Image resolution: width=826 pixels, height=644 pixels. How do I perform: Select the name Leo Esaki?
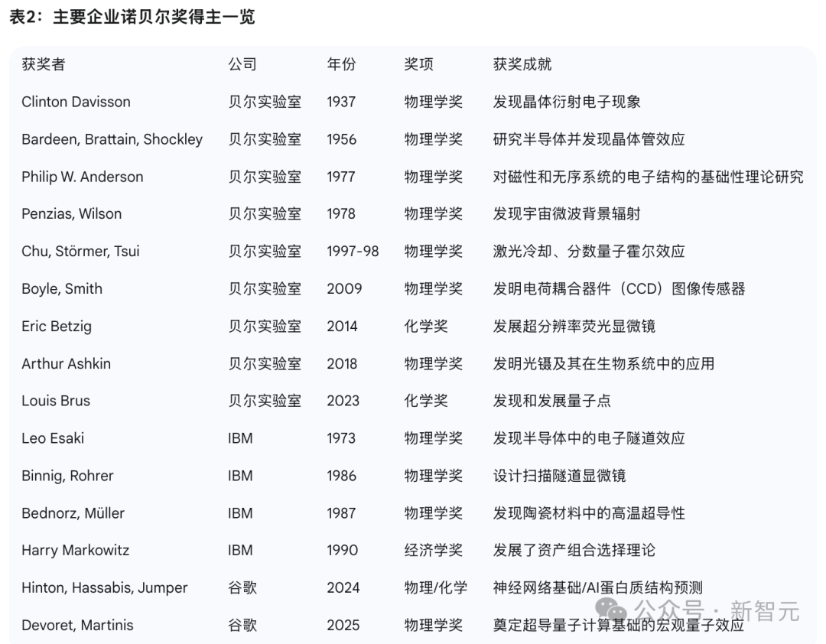[x=53, y=438]
